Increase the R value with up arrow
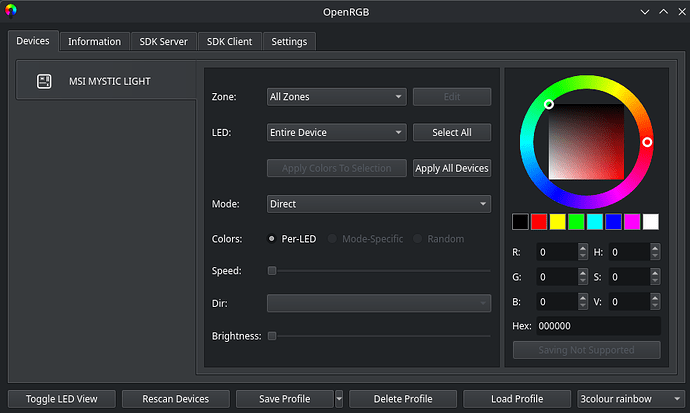This screenshot has width=690, height=413. click(583, 248)
